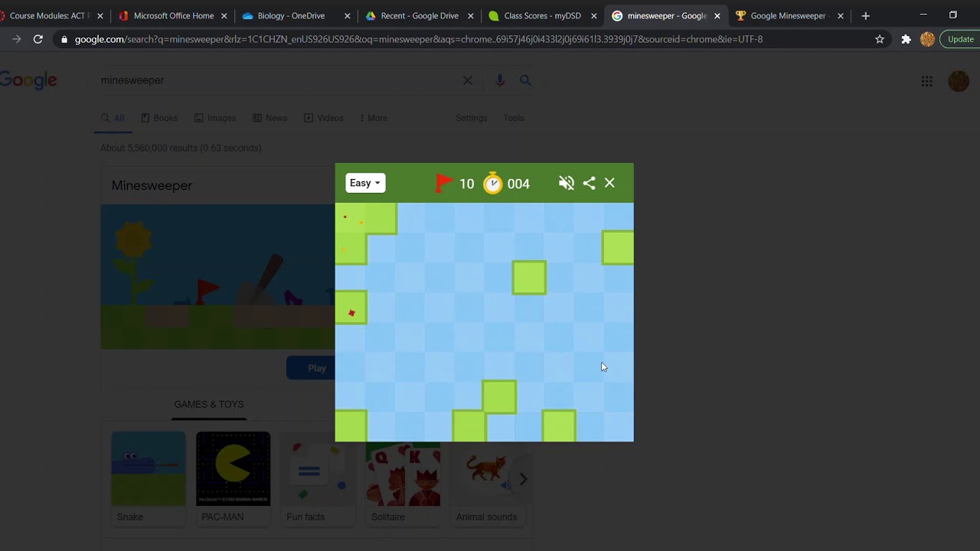
Task: Switch to the Images results tab
Action: [x=214, y=118]
